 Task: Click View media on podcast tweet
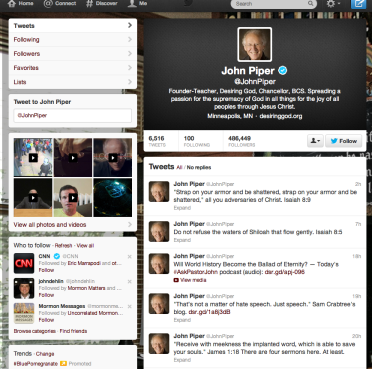tap(190, 280)
